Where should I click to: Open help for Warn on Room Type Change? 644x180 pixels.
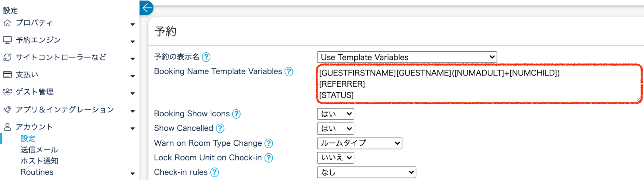click(x=268, y=143)
